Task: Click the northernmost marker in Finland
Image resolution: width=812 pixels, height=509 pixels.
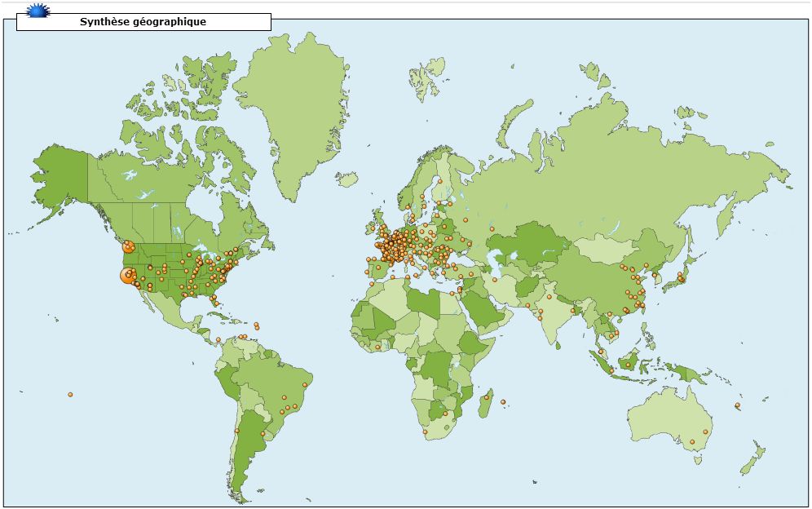Action: 439,181
